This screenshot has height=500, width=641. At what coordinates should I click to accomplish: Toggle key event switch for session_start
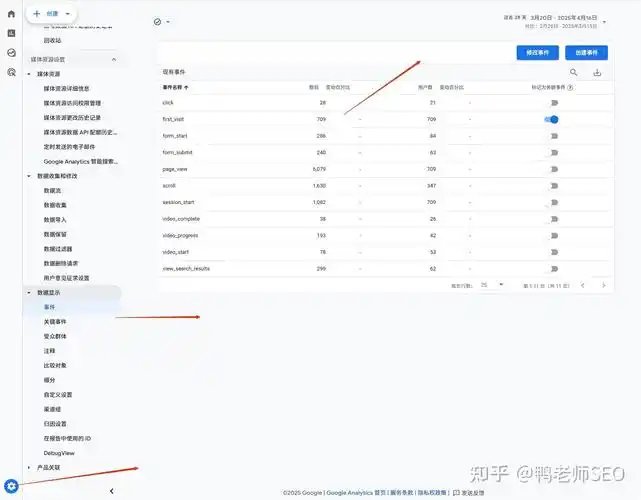(554, 202)
